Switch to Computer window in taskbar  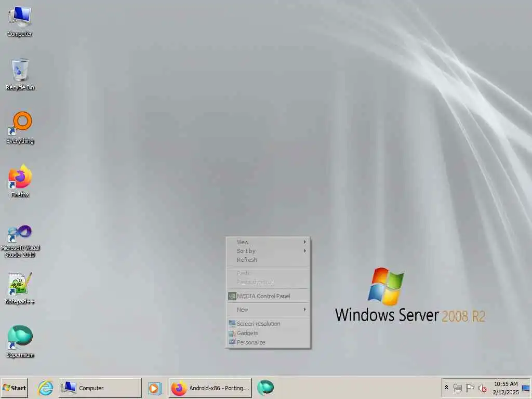[x=100, y=388]
